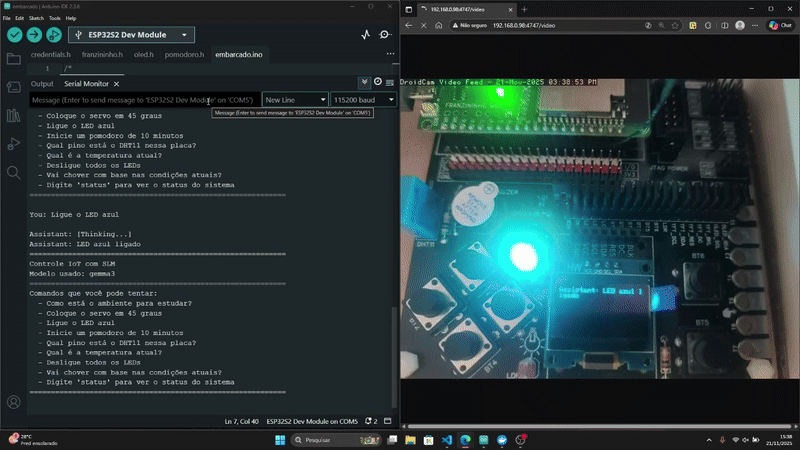The height and width of the screenshot is (450, 800).
Task: Open the Sketchbook folder in sidebar
Action: tap(14, 59)
